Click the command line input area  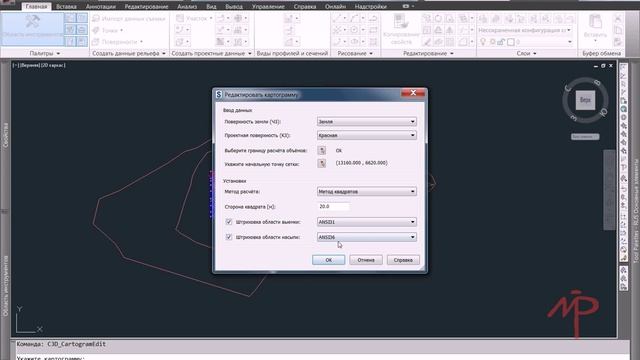click(x=322, y=358)
